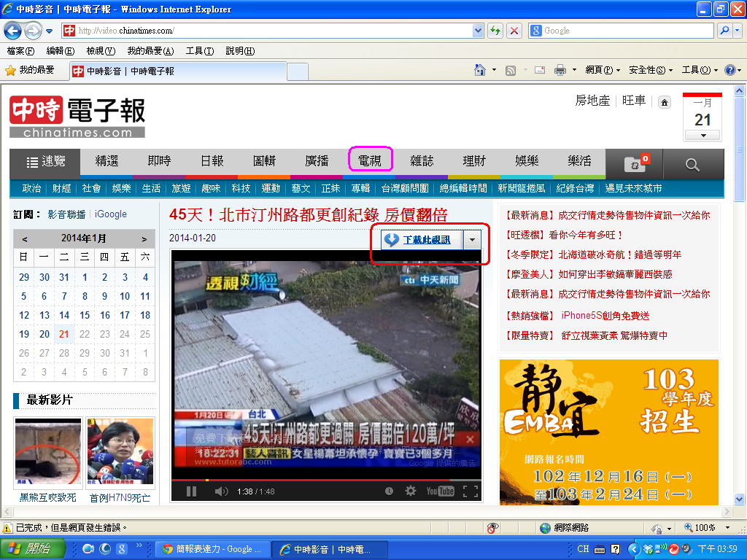Click the browser Forward arrow button
Image resolution: width=747 pixels, height=560 pixels.
tap(33, 31)
